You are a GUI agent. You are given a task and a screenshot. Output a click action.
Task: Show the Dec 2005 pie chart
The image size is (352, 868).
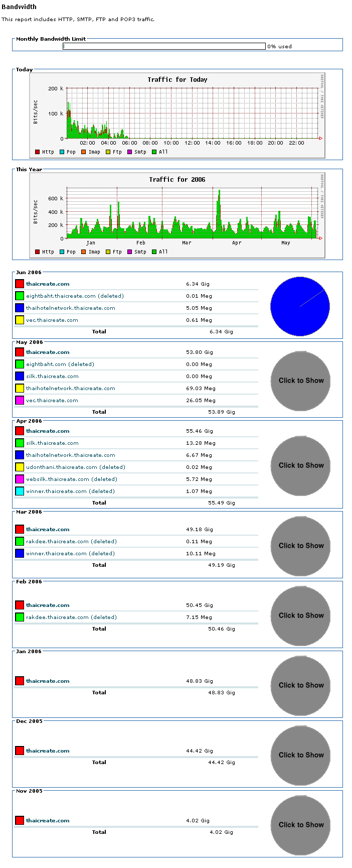coord(301,756)
